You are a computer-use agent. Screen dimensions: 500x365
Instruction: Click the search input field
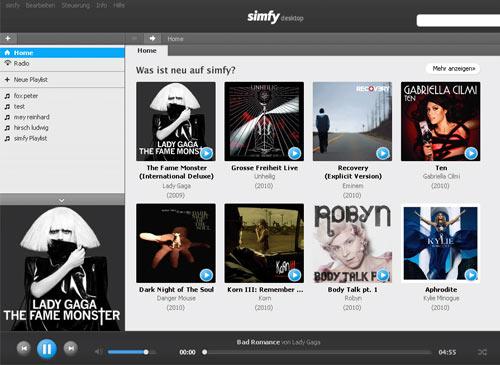[458, 20]
